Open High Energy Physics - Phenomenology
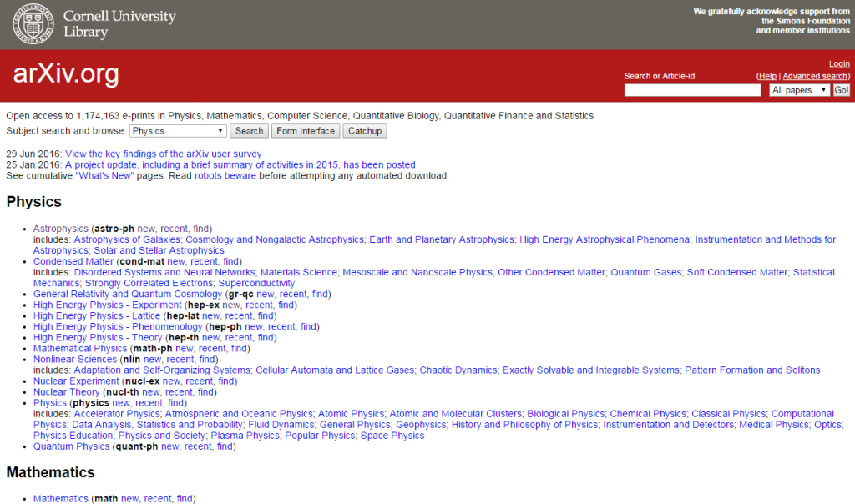The height and width of the screenshot is (504, 855). pos(118,326)
